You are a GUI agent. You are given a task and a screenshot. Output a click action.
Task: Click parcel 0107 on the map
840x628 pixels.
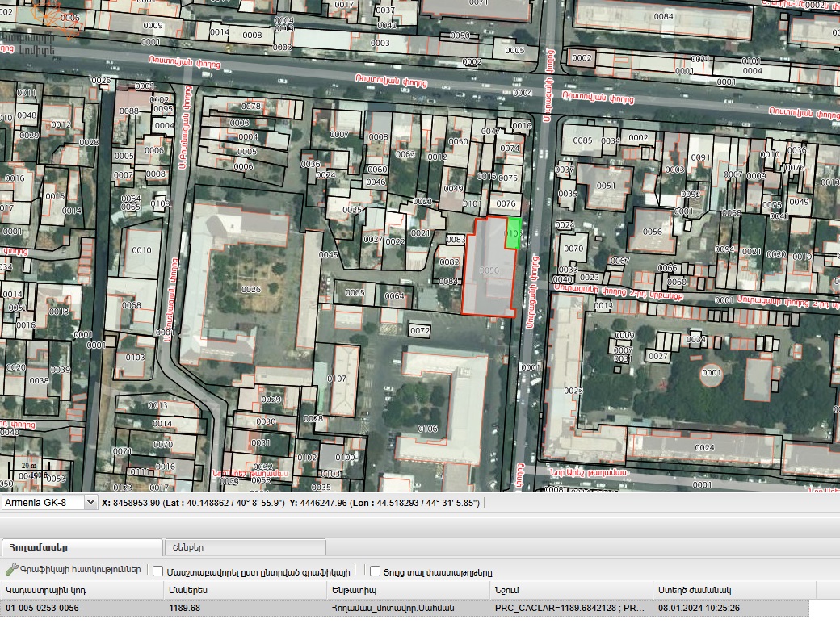[337, 379]
